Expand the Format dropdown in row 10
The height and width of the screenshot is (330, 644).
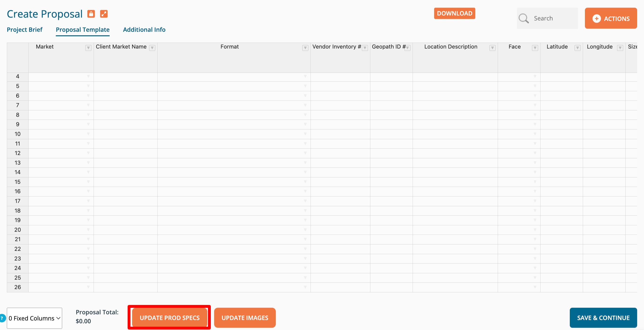(x=305, y=134)
